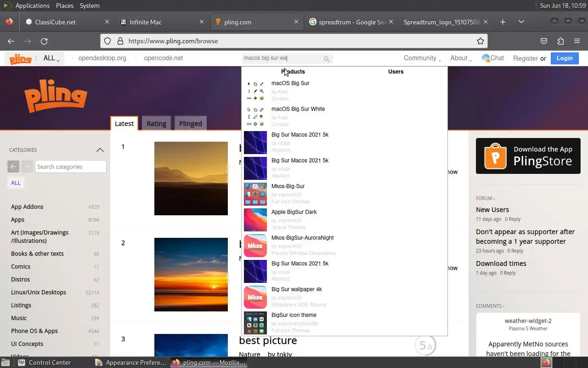Go back with the browser back arrow
The width and height of the screenshot is (588, 368).
point(11,41)
